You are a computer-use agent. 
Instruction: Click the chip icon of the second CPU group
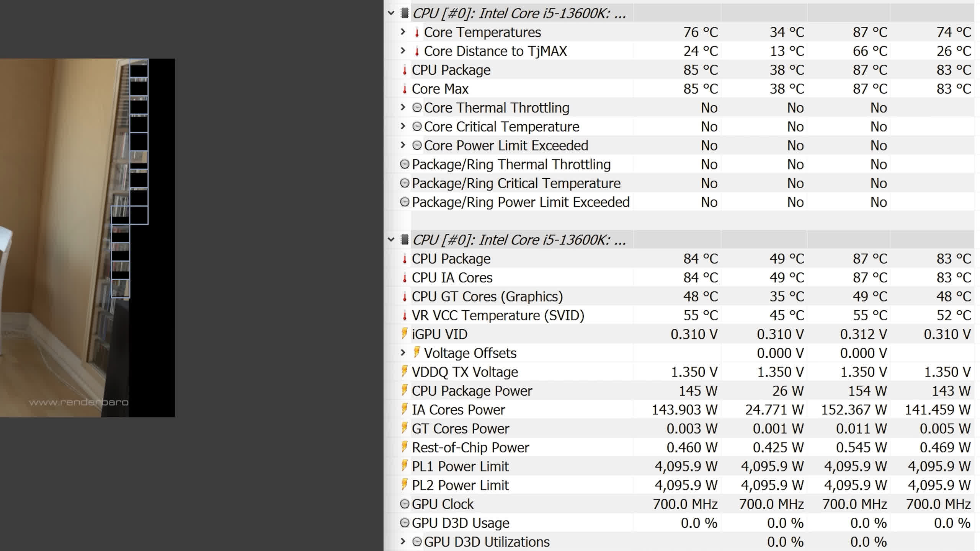(405, 240)
